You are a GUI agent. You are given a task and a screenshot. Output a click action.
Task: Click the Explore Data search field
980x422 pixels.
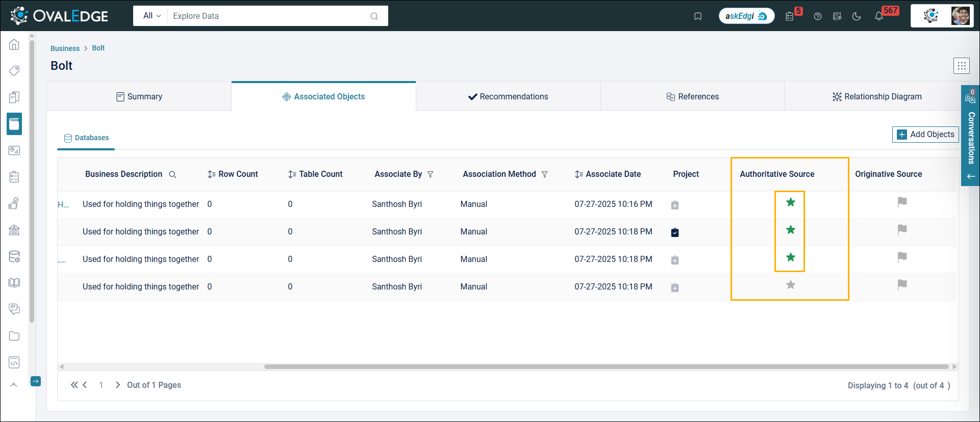pyautogui.click(x=270, y=16)
